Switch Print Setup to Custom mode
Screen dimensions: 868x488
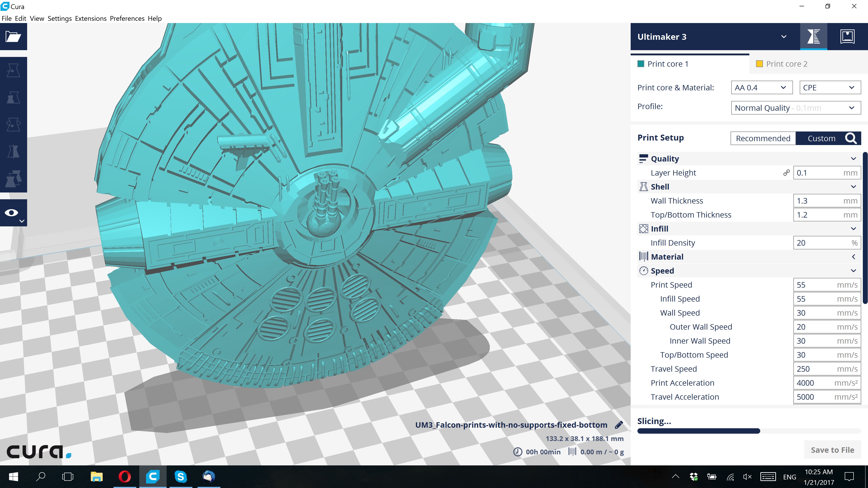[x=821, y=138]
